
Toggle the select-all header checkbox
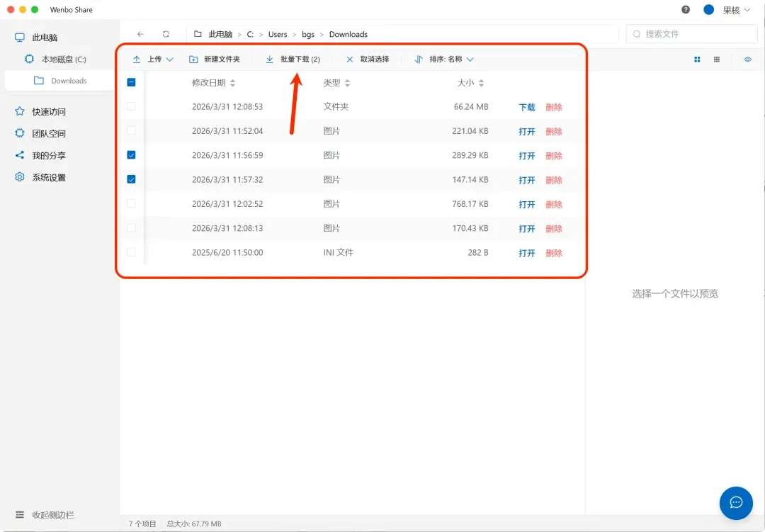click(x=131, y=82)
